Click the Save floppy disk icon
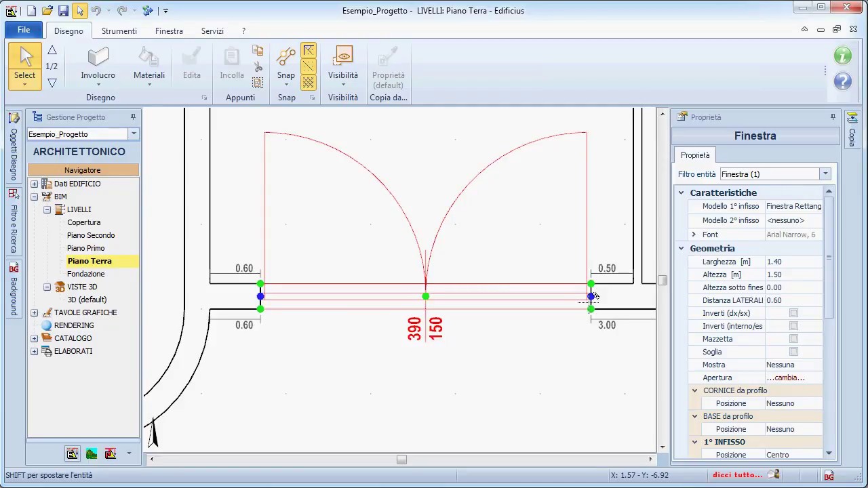The image size is (868, 488). [63, 11]
